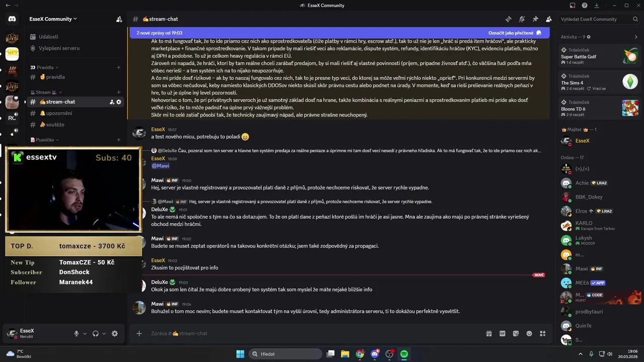Open EsseX Community server dropdown
644x362 pixels.
pos(53,19)
